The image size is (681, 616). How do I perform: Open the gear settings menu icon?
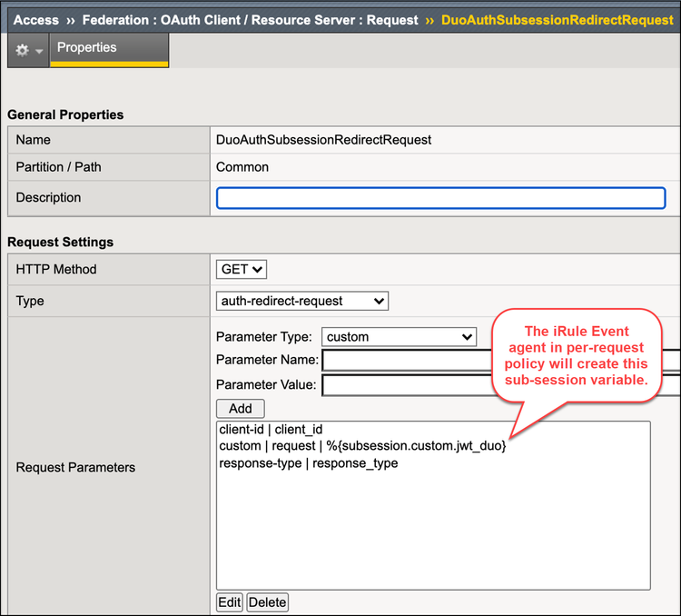pos(22,51)
